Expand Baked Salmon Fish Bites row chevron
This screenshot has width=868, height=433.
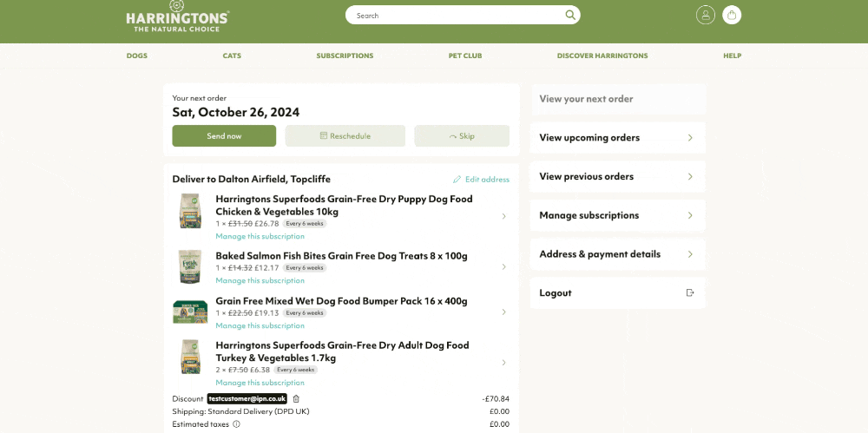(503, 267)
